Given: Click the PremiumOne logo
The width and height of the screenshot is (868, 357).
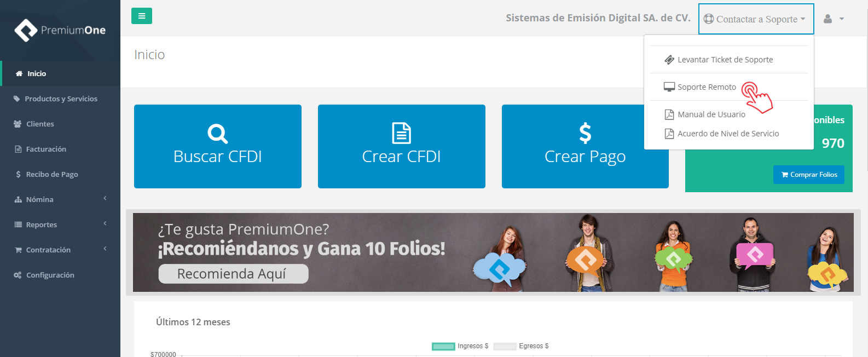Looking at the screenshot, I should point(60,30).
